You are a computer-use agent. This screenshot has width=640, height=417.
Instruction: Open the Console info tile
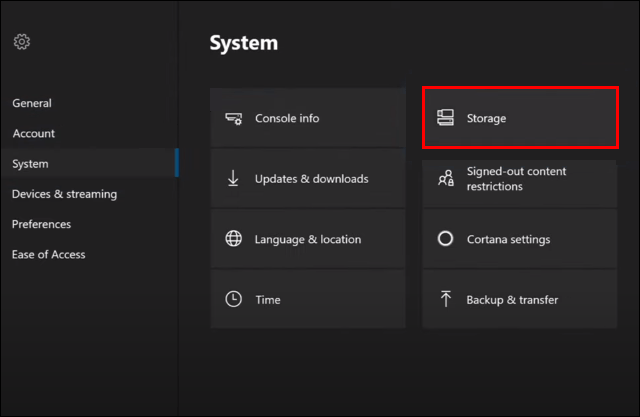(x=308, y=118)
